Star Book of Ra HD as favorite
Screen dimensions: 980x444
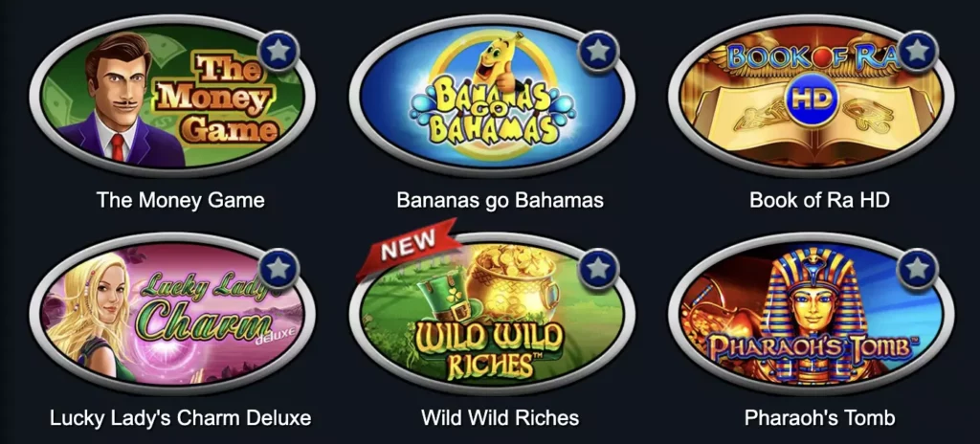(x=917, y=51)
